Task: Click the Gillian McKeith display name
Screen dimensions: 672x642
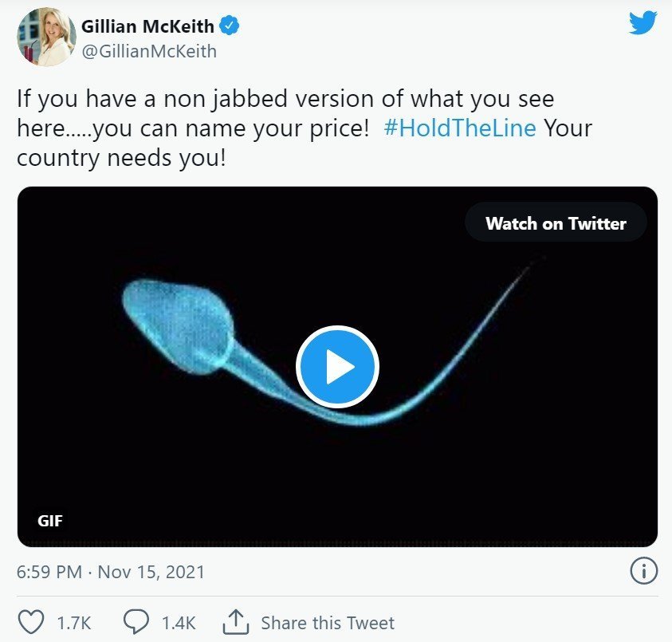Action: [x=147, y=27]
